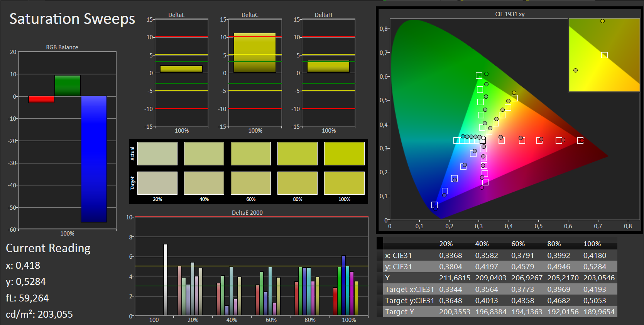The image size is (644, 325).
Task: Click the cell value 203,0546
Action: click(599, 278)
